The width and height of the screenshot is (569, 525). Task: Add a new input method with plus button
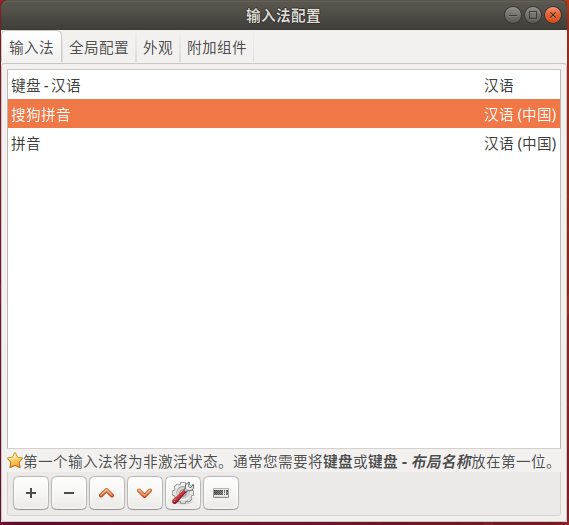click(31, 493)
